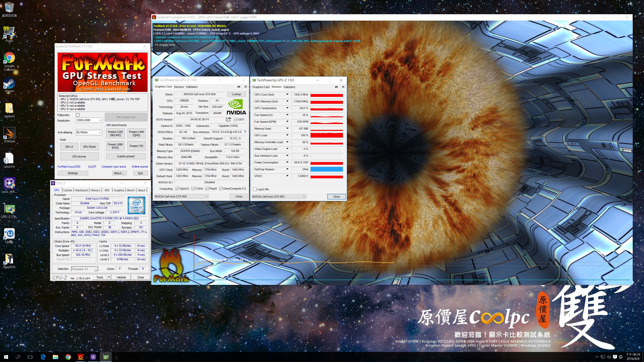Launch cpuz_x64 desktop icon
This screenshot has width=644, height=362.
9,185
